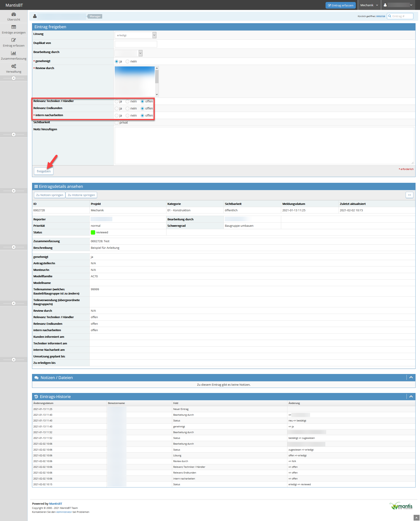Image resolution: width=420 pixels, height=521 pixels.
Task: Click Zu Historie springen button
Action: coord(81,195)
